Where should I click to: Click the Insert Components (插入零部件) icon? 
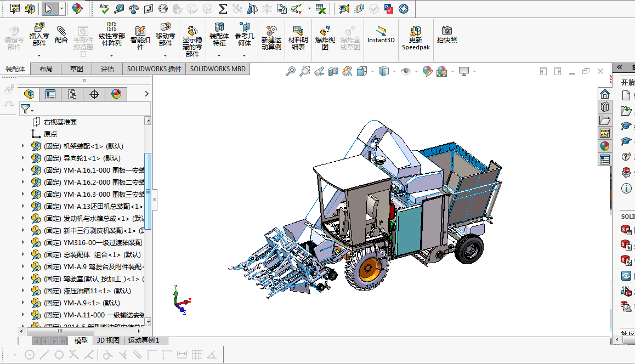coord(39,27)
